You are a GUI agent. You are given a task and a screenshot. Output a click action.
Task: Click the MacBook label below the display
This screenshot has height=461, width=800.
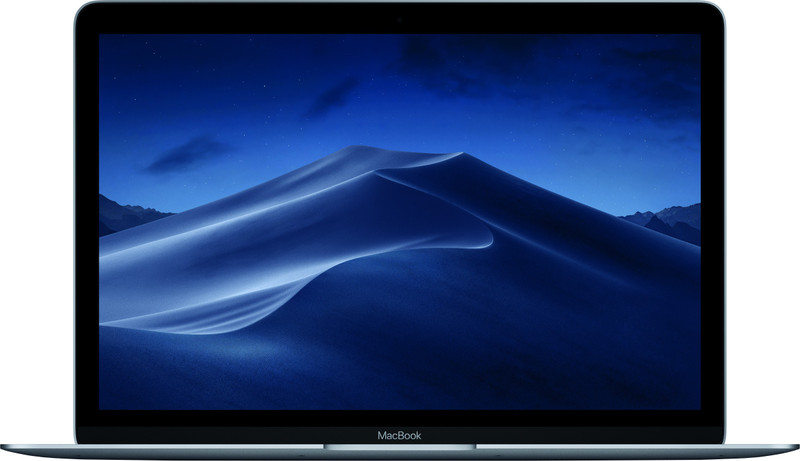pyautogui.click(x=399, y=435)
